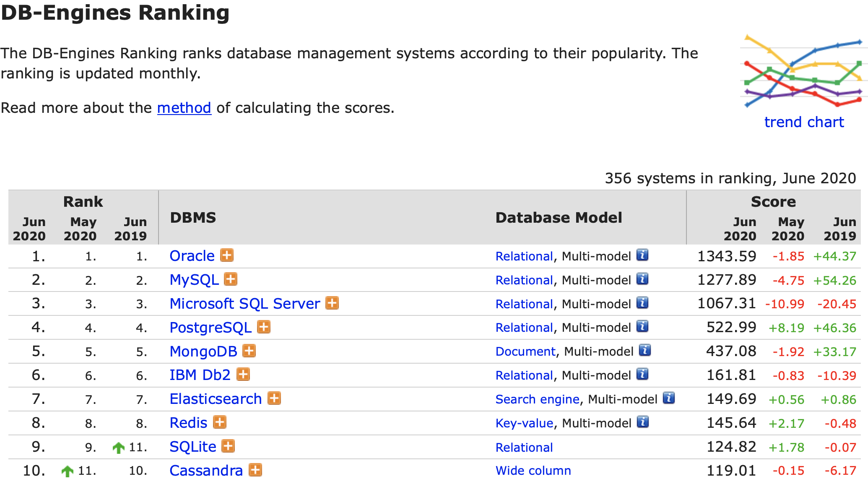
Task: Click the +8.19 May change value
Action: click(x=787, y=328)
